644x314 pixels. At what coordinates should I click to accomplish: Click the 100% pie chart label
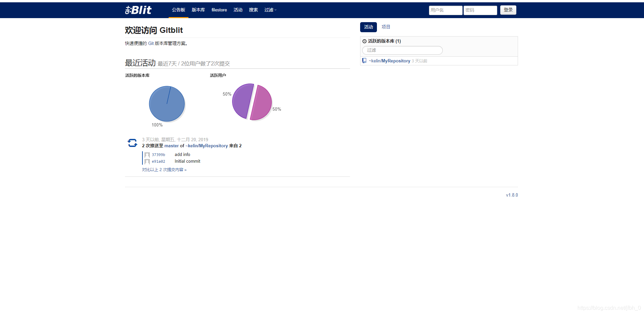157,125
